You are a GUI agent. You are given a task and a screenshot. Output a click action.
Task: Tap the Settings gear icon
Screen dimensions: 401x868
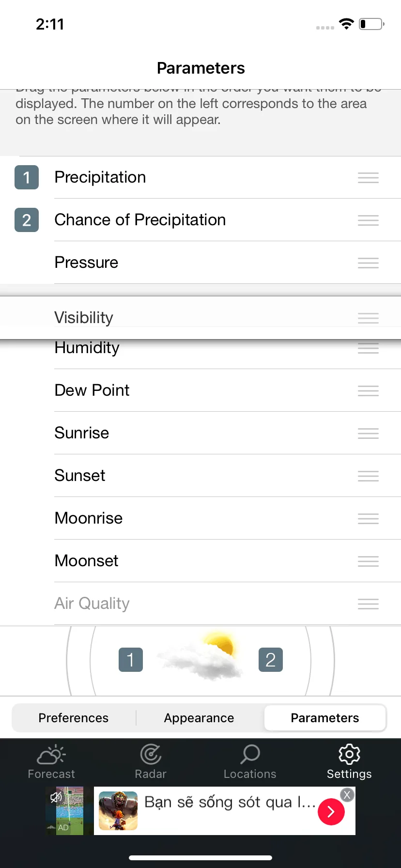[349, 755]
